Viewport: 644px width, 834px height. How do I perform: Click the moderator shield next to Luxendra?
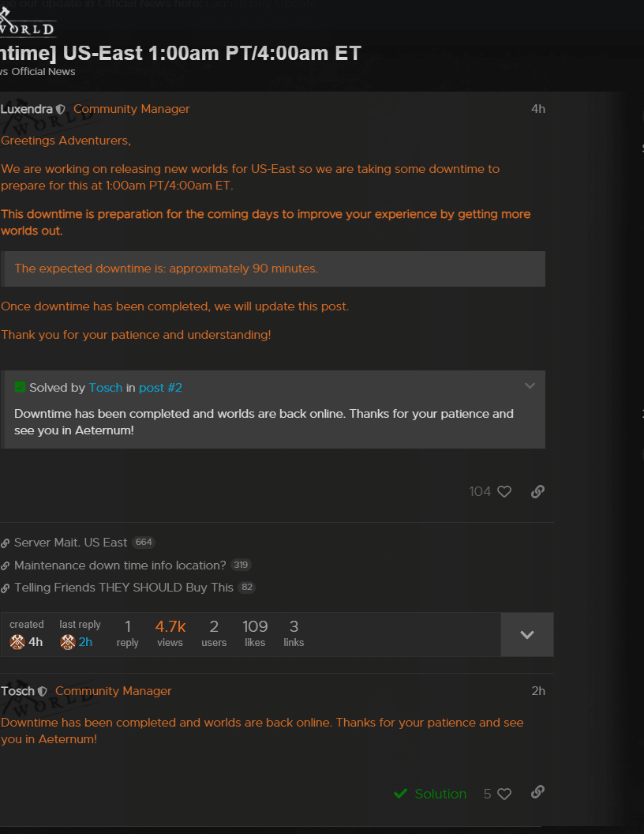(61, 109)
